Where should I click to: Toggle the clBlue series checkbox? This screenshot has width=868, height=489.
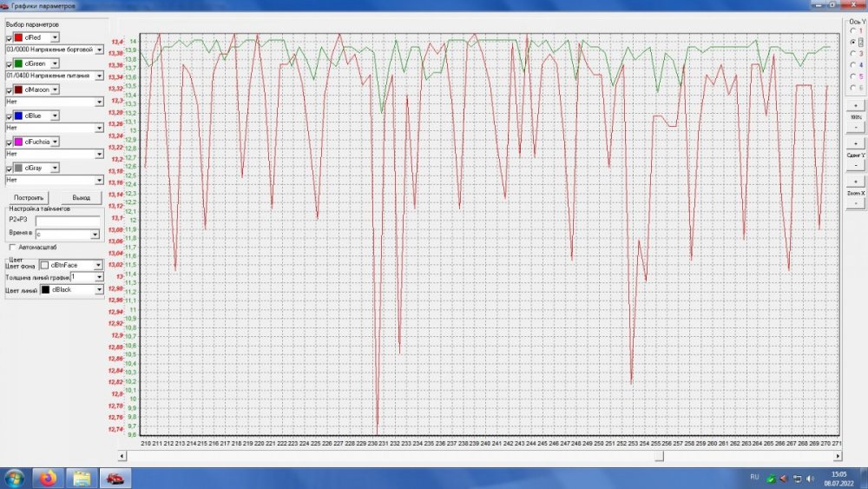(9, 116)
